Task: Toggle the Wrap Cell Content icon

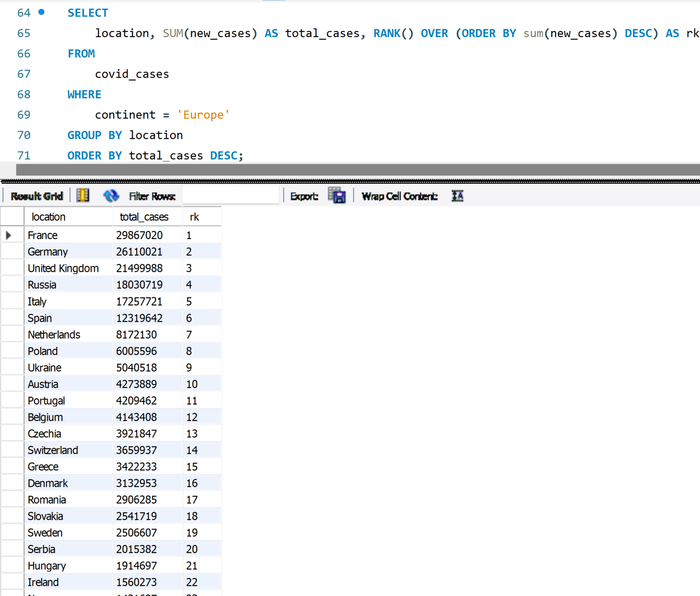Action: point(457,196)
